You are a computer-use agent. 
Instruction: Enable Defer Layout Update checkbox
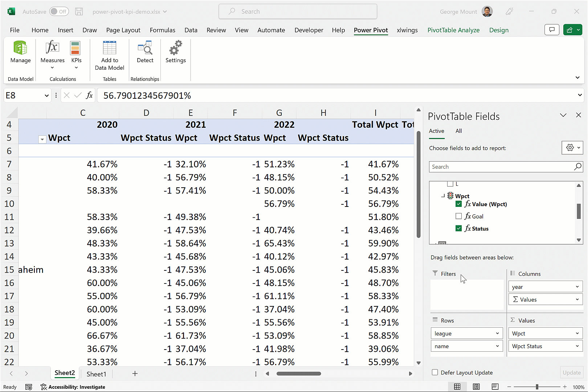[x=435, y=372]
